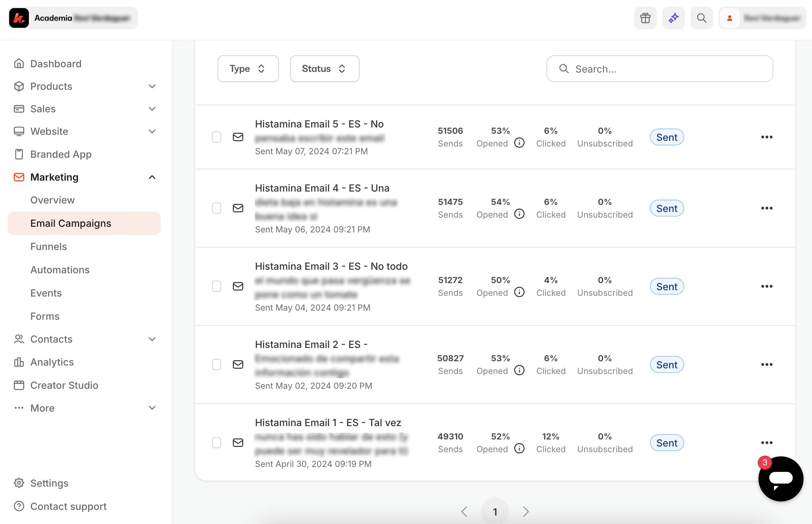
Task: Open three-dot menu for Histamina Email 1
Action: point(767,443)
